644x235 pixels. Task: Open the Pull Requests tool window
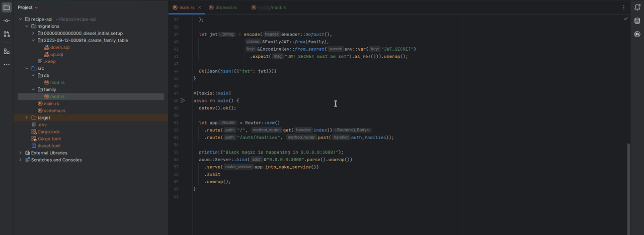pos(7,34)
